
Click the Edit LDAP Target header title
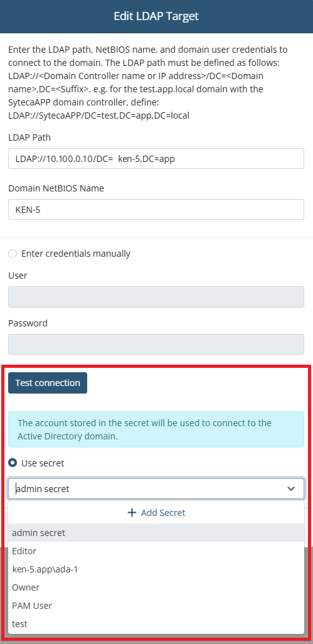(x=156, y=16)
